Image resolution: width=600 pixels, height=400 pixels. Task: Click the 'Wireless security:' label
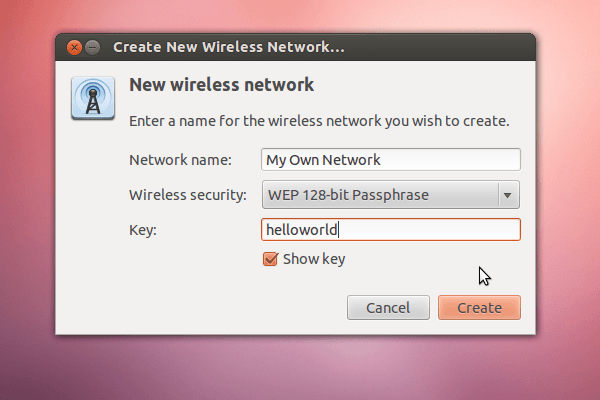coord(188,195)
